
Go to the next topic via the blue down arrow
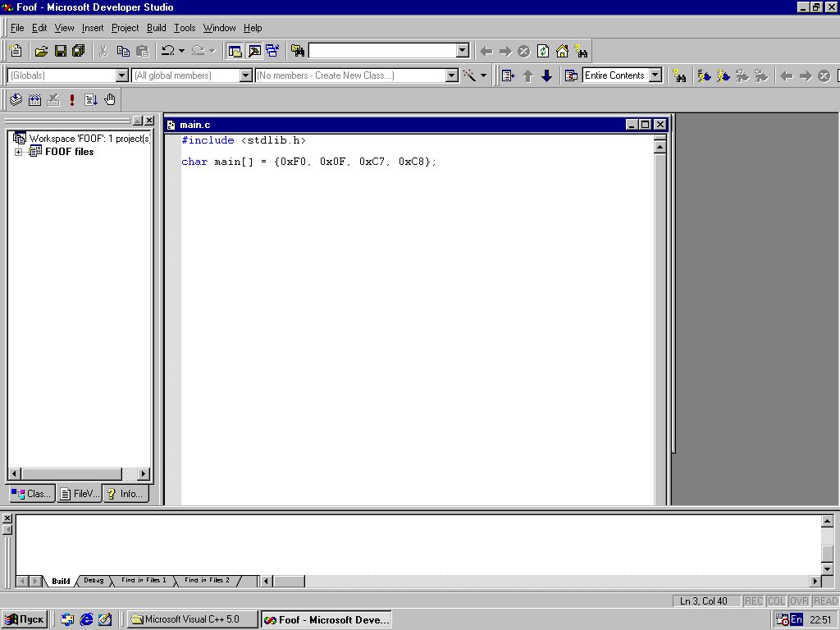(x=546, y=75)
